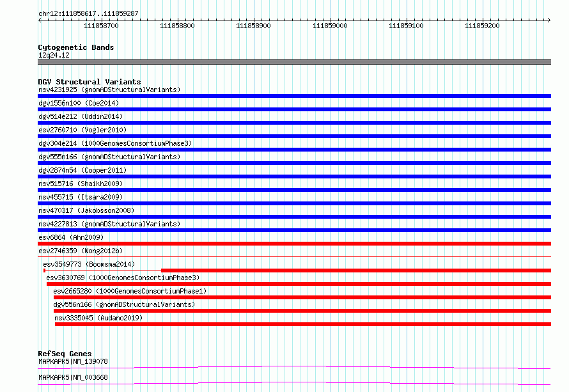Click blue bar under dgv2874n54 (Cooper2011)
The image size is (569, 392).
pos(294,176)
